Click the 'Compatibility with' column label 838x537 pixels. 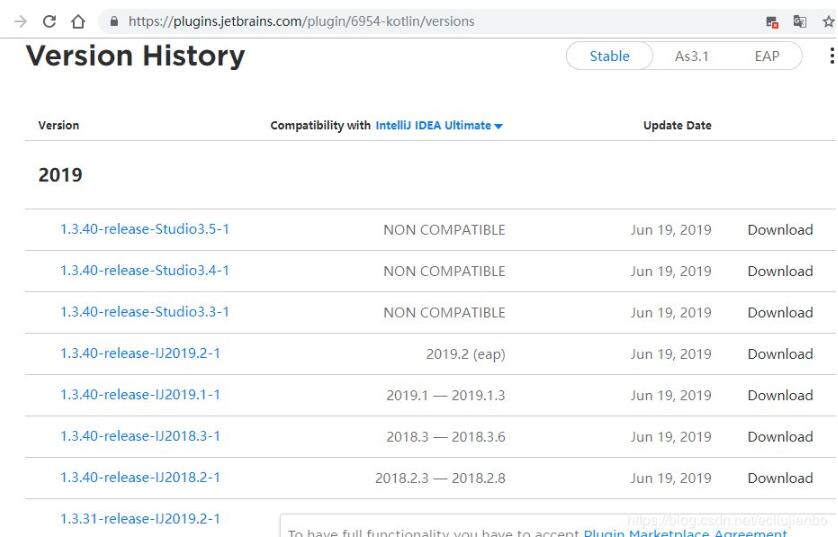pyautogui.click(x=320, y=126)
